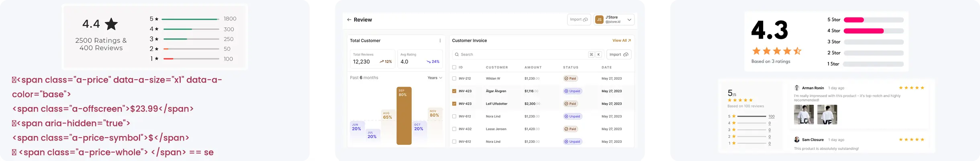Viewport: 980px width, 161px height.
Task: Click the $1,116.00 amount cell
Action: tap(531, 91)
